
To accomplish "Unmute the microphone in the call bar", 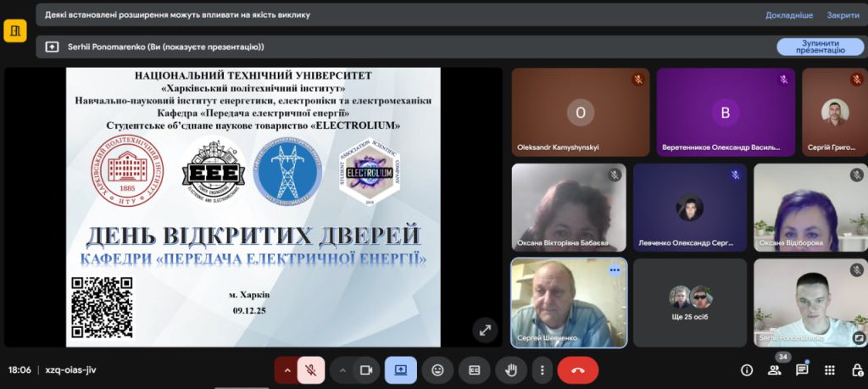I will coord(311,370).
